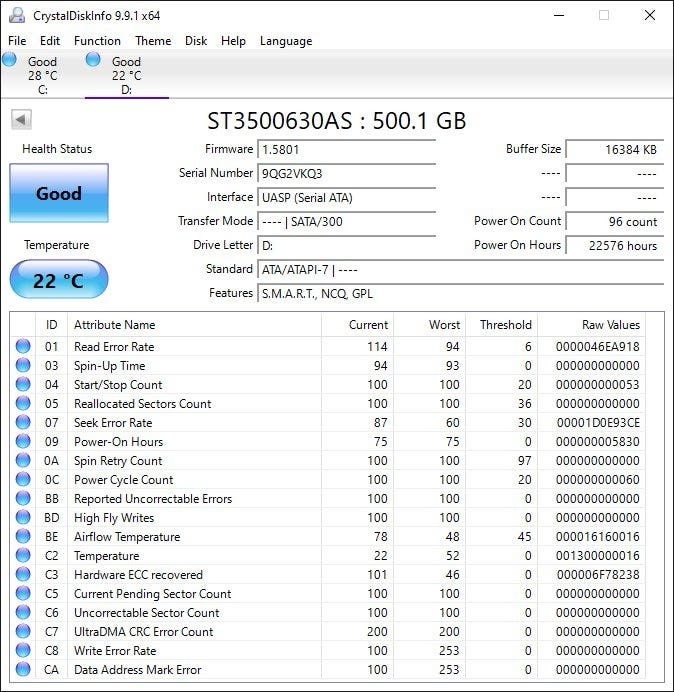The image size is (674, 692).
Task: Minimize the CrystalDiskInfo window
Action: pos(559,15)
